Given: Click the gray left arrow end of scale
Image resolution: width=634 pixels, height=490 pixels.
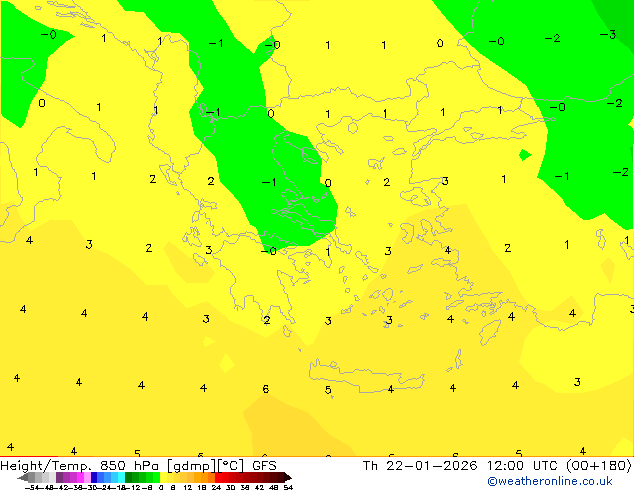Looking at the screenshot, I should [23, 477].
